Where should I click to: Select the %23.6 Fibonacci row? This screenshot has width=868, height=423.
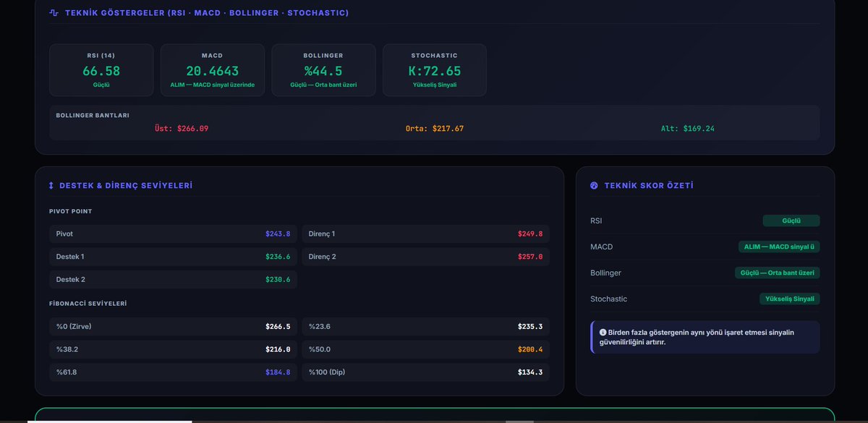(425, 326)
